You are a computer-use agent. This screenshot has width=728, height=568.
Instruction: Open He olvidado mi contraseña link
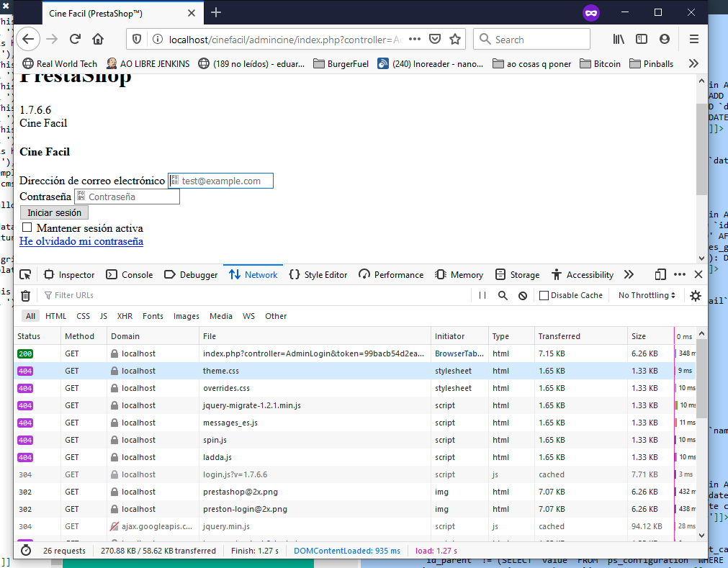[x=81, y=241]
